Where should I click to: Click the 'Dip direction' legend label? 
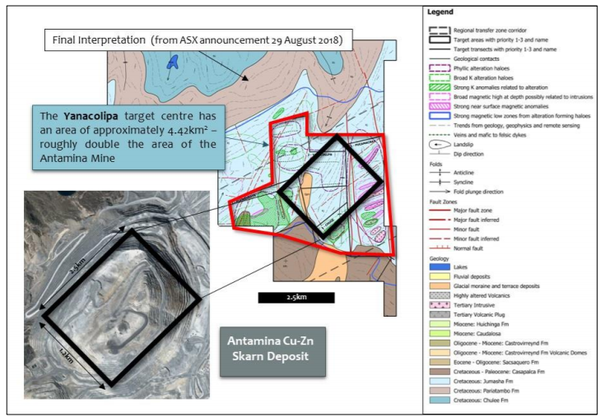[468, 154]
